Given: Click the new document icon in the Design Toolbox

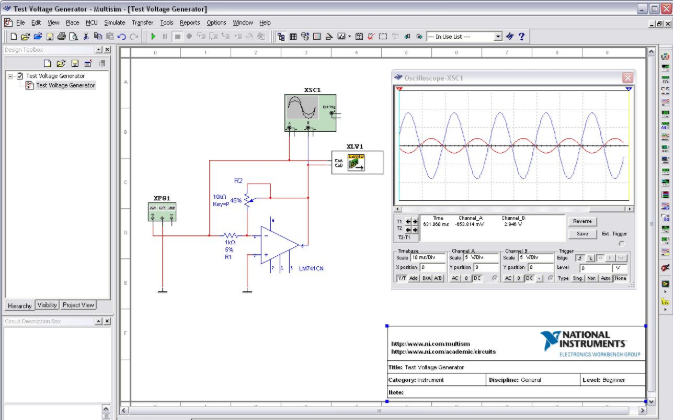Looking at the screenshot, I should pyautogui.click(x=47, y=63).
